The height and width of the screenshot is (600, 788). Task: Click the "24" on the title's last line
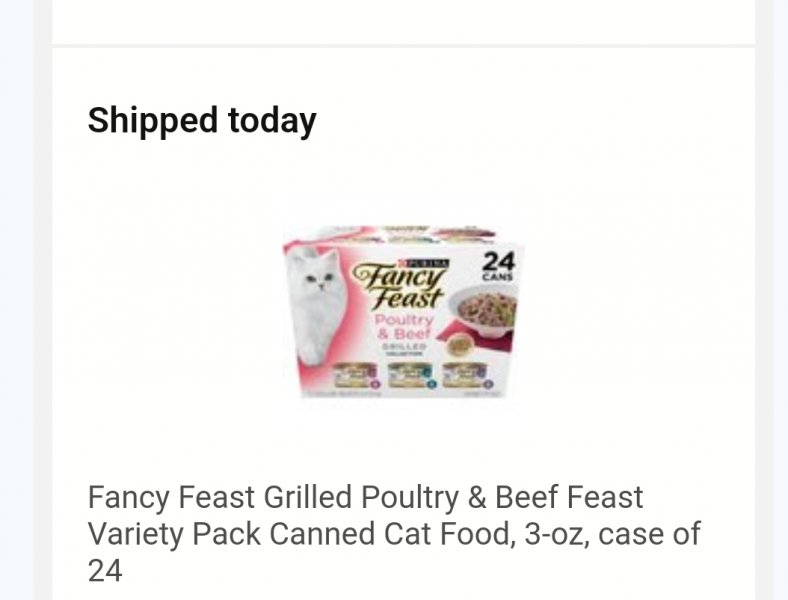click(105, 571)
